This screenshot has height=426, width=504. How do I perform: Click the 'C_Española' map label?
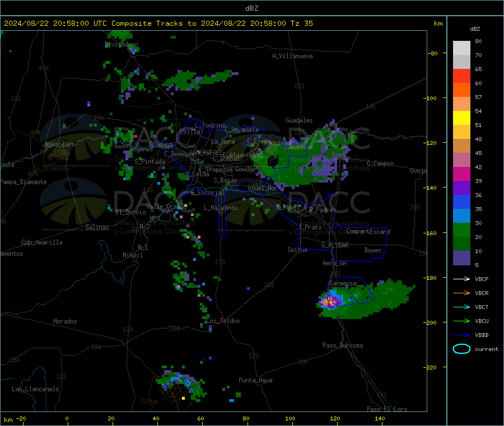[241, 130]
